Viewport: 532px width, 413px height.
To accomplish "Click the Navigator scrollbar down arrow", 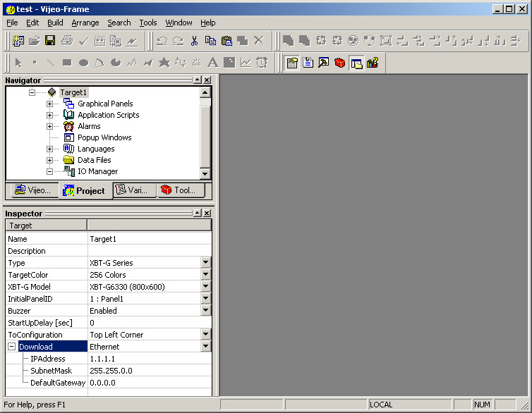I will (205, 174).
